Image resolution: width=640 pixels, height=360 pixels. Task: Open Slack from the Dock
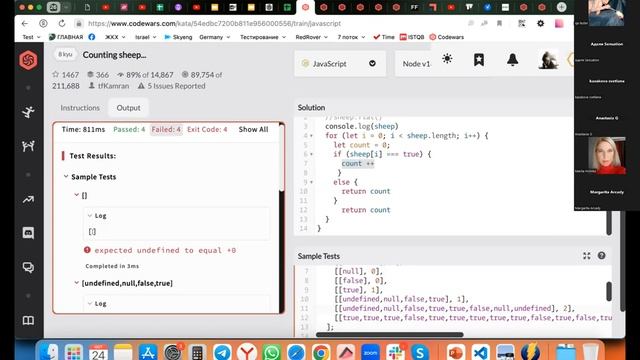click(395, 352)
